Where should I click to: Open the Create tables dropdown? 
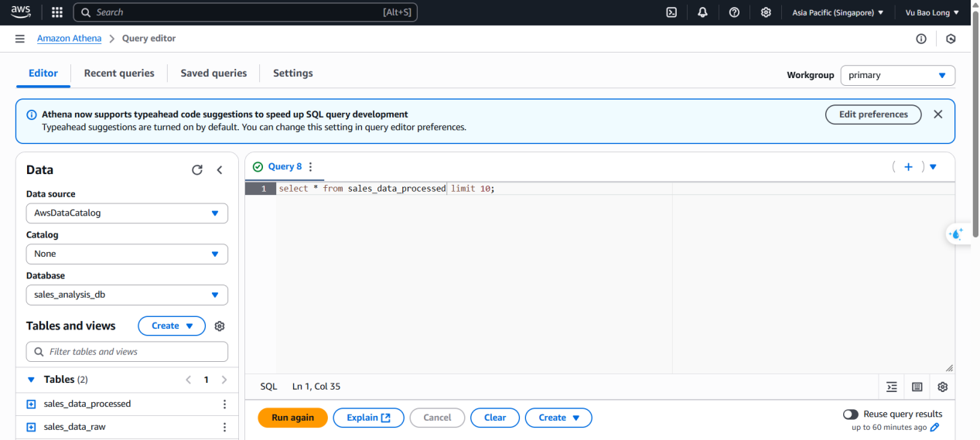coord(172,326)
